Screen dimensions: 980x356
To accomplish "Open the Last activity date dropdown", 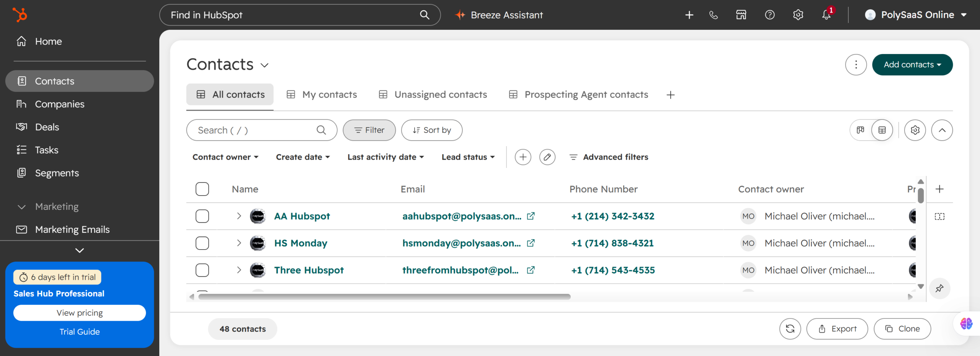I will click(x=385, y=157).
